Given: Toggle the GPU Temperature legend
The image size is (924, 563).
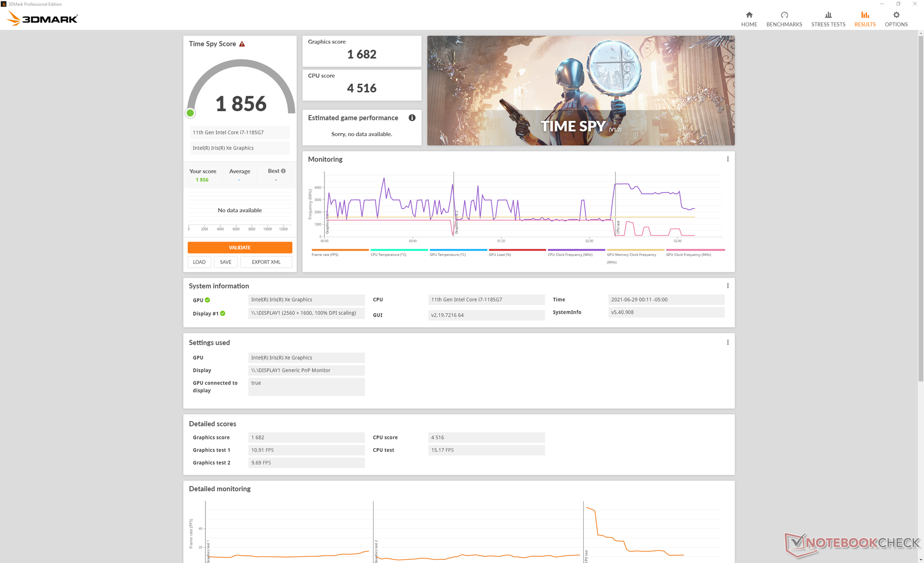Looking at the screenshot, I should pyautogui.click(x=458, y=253).
